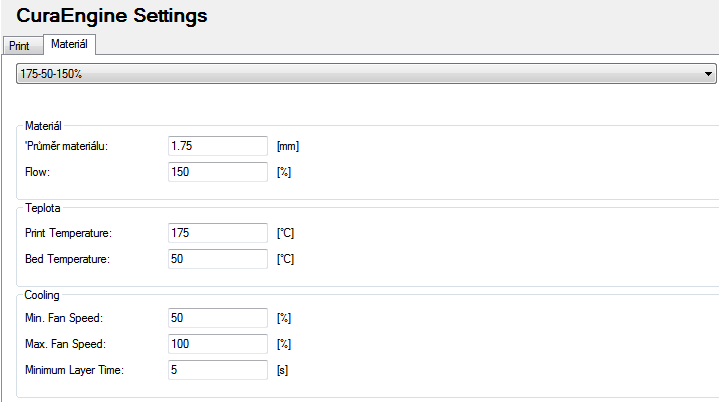Focus the Flow percentage field

219,172
